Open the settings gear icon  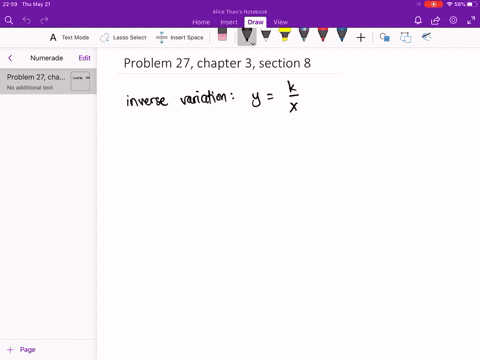point(453,20)
